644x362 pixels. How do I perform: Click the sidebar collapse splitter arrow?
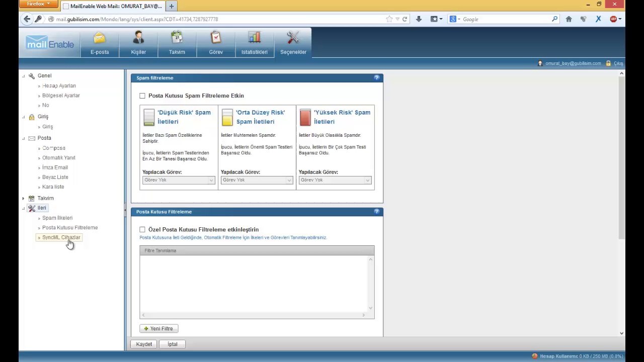pos(125,211)
